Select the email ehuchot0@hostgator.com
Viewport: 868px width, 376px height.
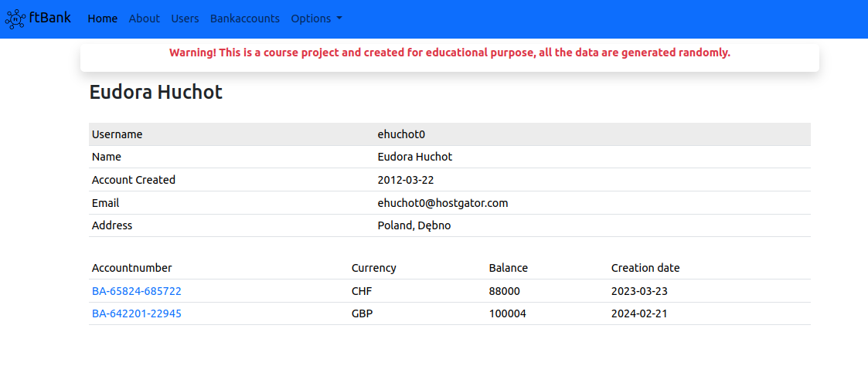[x=442, y=203]
